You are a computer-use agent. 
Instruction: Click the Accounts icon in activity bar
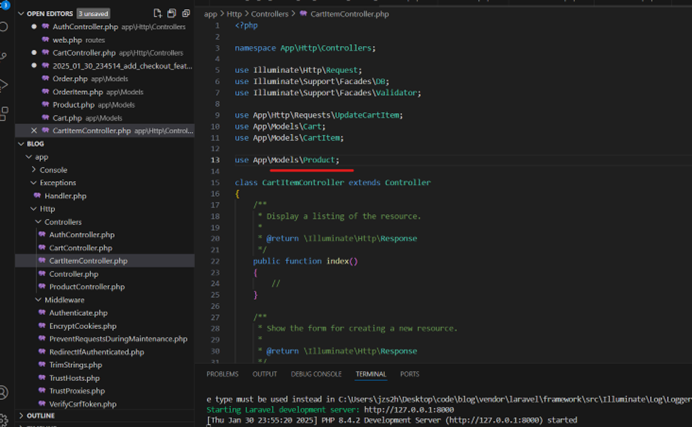coord(5,392)
